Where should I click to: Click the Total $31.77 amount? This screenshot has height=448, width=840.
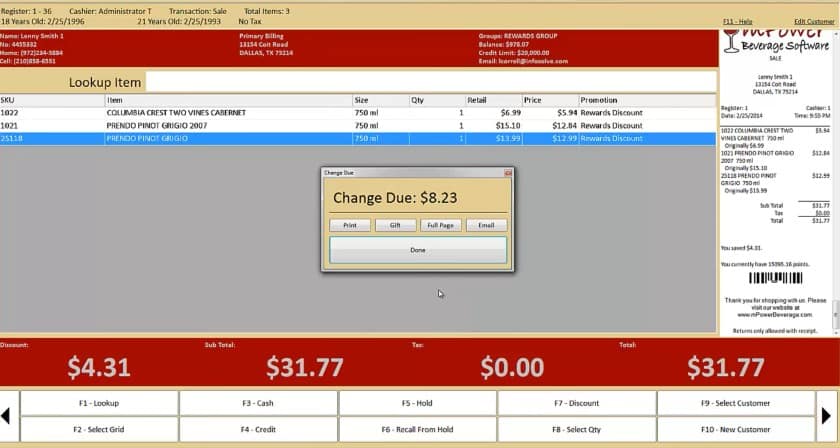[x=725, y=368]
